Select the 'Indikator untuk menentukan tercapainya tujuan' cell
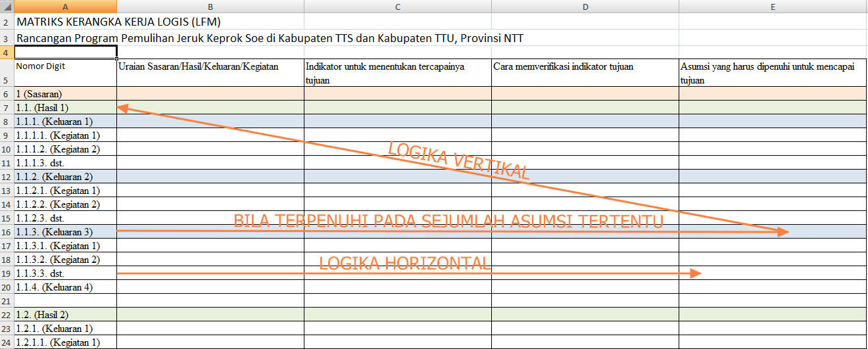Screen dimensions: 868x349 point(398,73)
